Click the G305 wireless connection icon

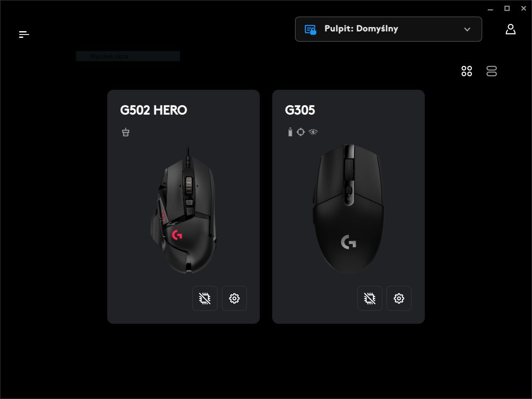[313, 132]
